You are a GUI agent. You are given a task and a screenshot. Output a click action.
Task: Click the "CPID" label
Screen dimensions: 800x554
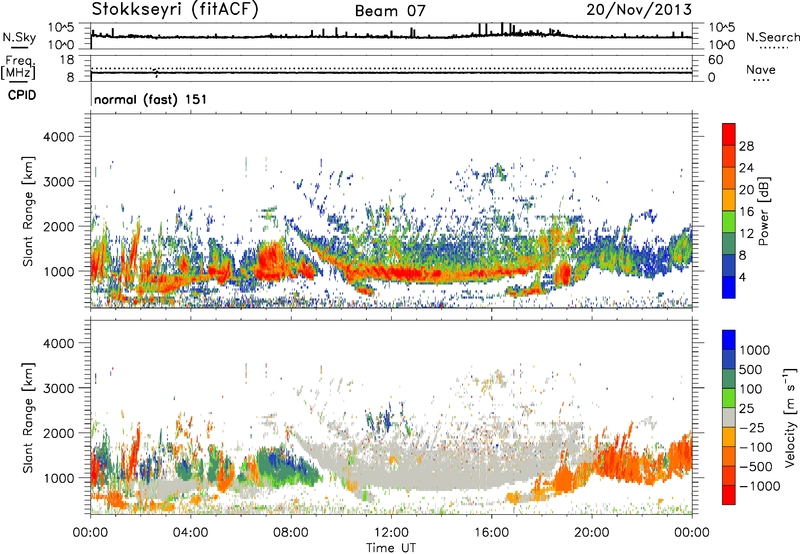(x=22, y=95)
